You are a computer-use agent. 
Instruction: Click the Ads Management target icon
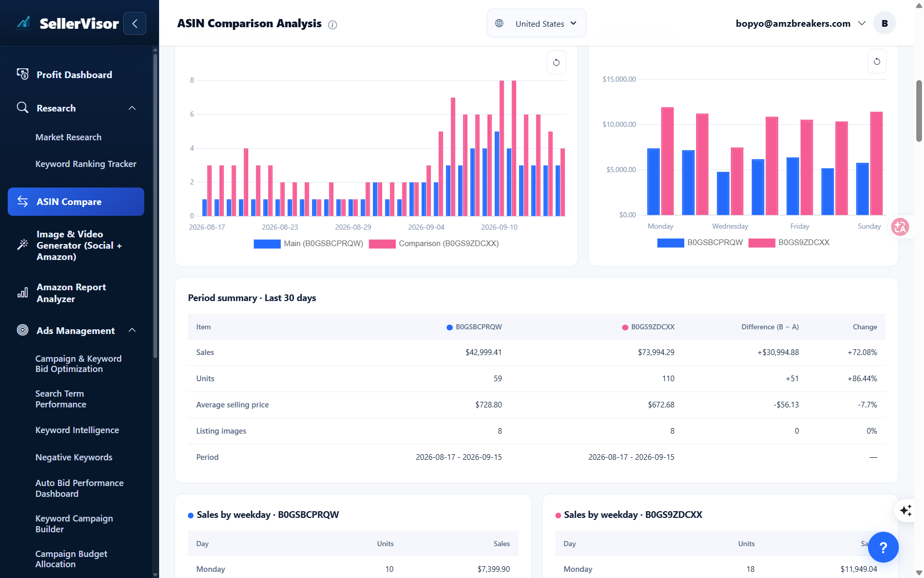pos(23,330)
